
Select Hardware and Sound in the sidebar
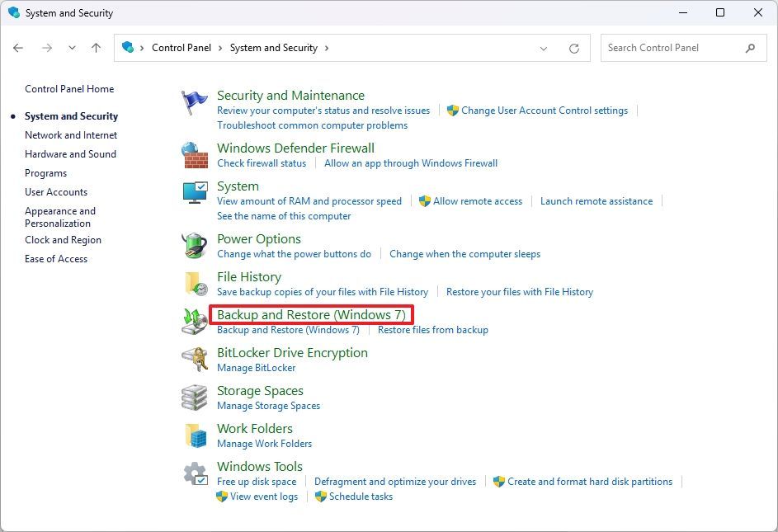coord(70,154)
